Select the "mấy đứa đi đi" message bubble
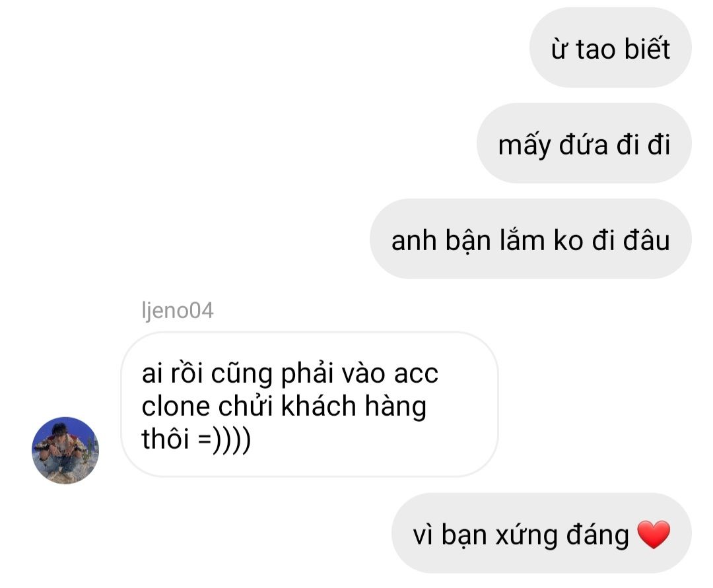 click(x=584, y=143)
